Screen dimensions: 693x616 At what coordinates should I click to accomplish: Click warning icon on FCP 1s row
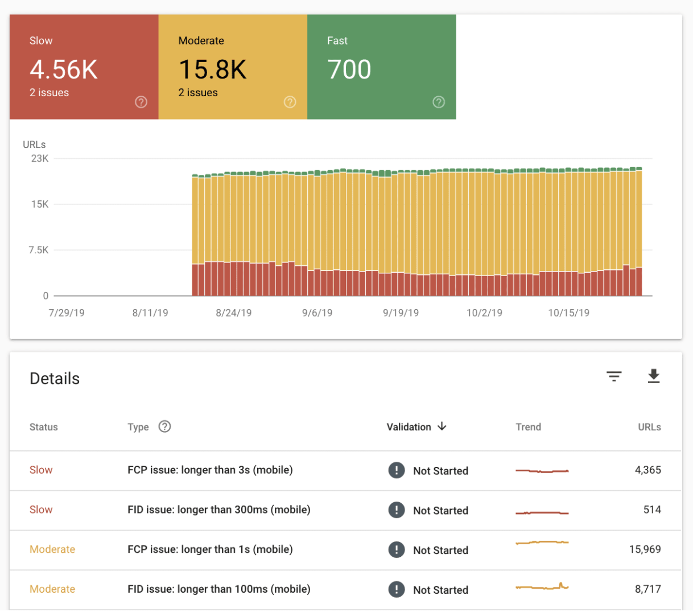click(x=397, y=550)
